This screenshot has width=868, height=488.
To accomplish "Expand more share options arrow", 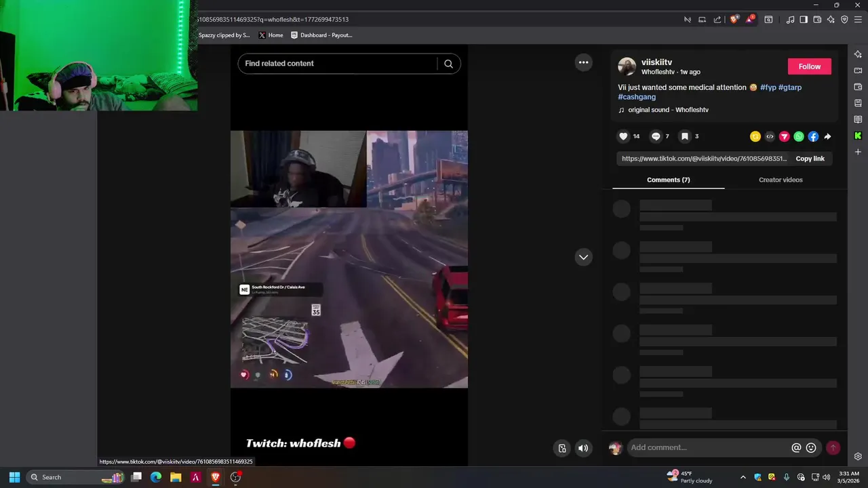I will pos(827,136).
